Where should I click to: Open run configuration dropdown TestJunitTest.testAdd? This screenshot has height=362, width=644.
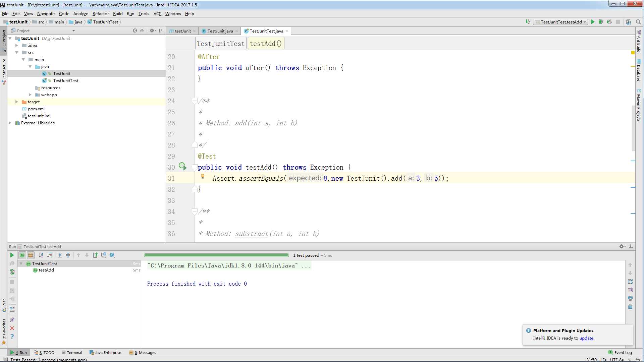[x=560, y=22]
